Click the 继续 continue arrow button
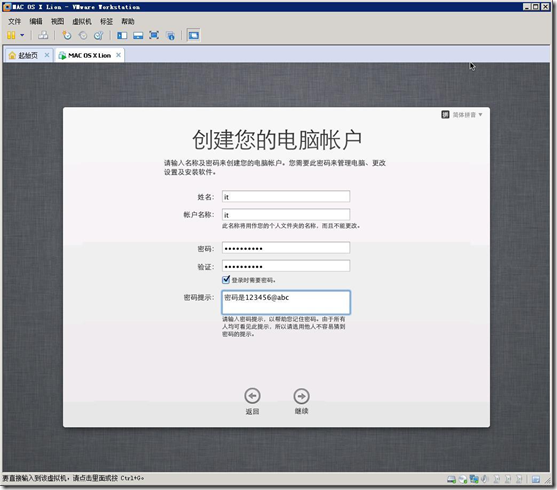557x490 pixels. click(301, 396)
